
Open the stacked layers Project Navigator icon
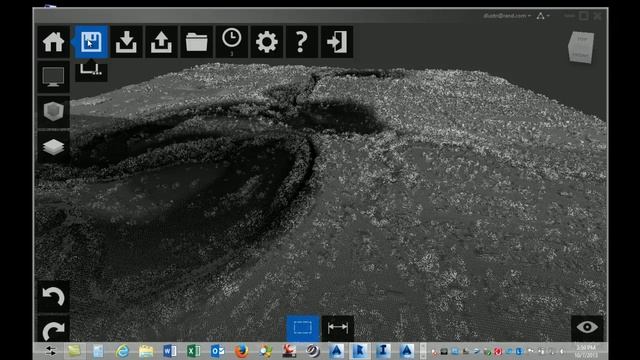[53, 147]
